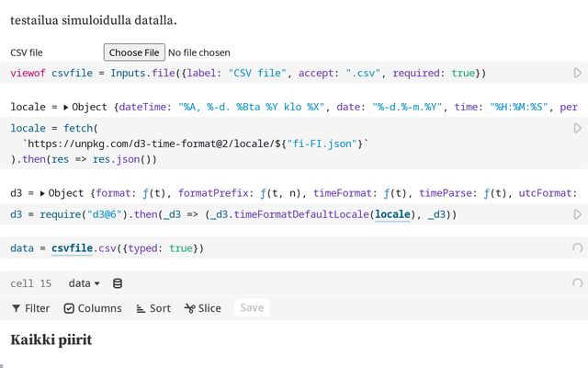Click the pending indicator on the csvfile.csv data cell

578,247
